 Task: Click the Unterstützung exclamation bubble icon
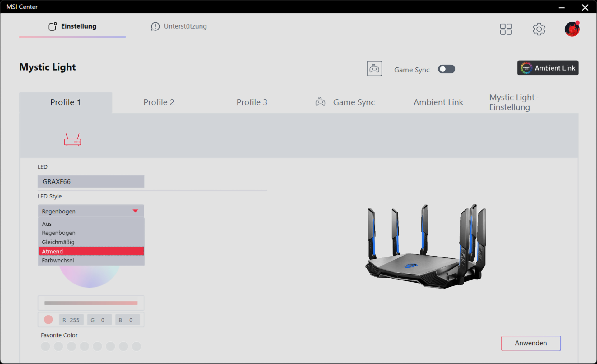pyautogui.click(x=155, y=26)
